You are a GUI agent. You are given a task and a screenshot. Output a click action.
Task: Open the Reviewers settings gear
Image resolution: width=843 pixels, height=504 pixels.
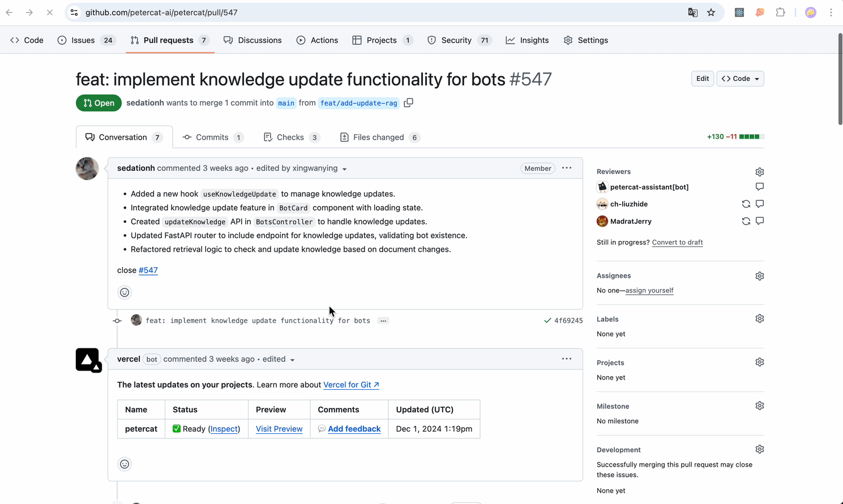point(759,171)
